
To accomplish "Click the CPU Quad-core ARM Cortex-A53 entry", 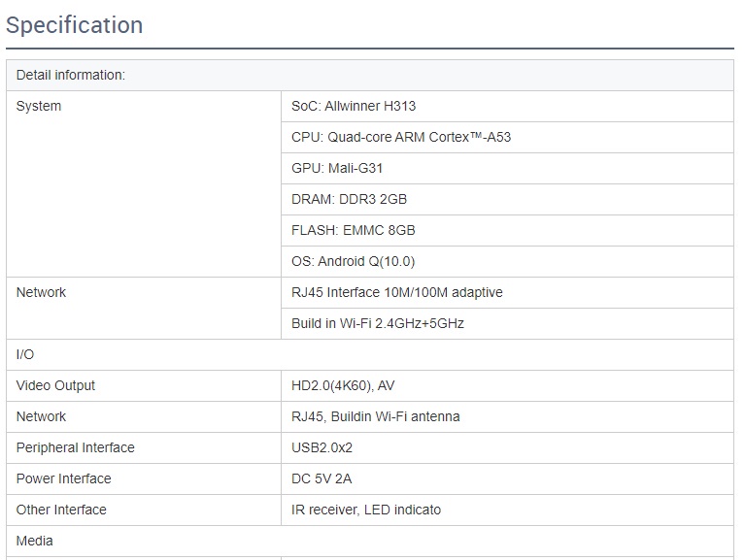I will point(401,138).
